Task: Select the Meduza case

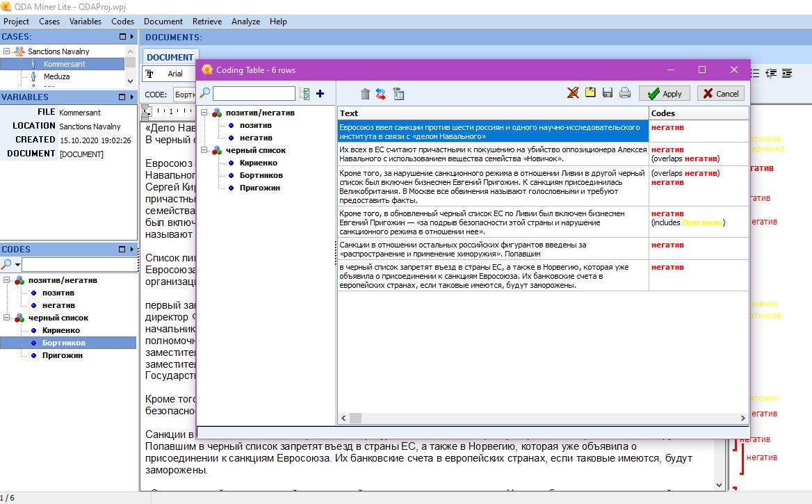Action: tap(56, 76)
